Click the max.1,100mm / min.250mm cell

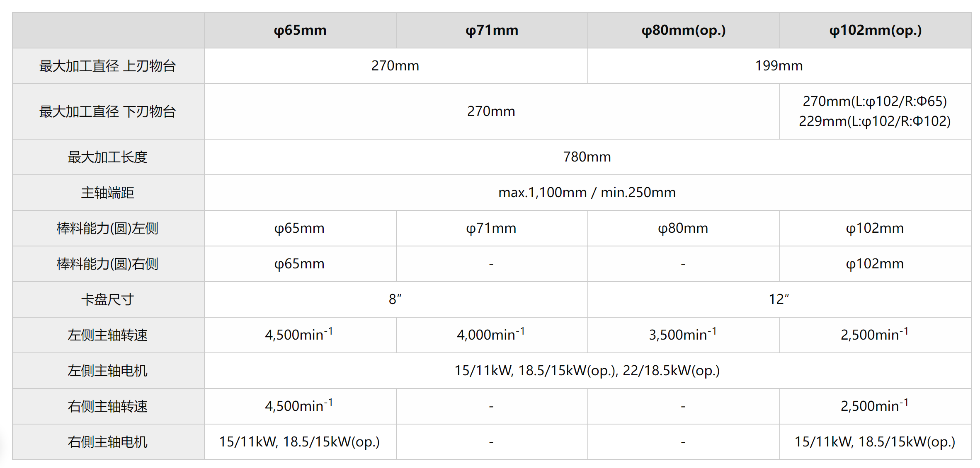pos(587,193)
